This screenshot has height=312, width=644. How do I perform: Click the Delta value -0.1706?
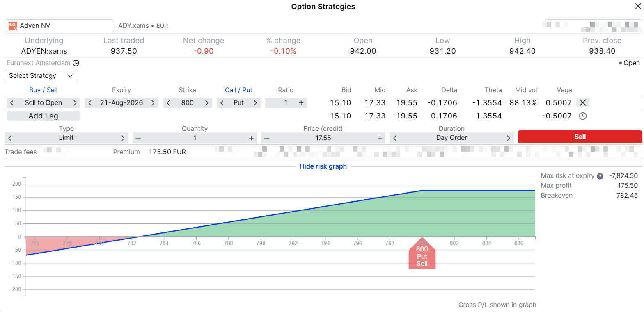(x=442, y=103)
